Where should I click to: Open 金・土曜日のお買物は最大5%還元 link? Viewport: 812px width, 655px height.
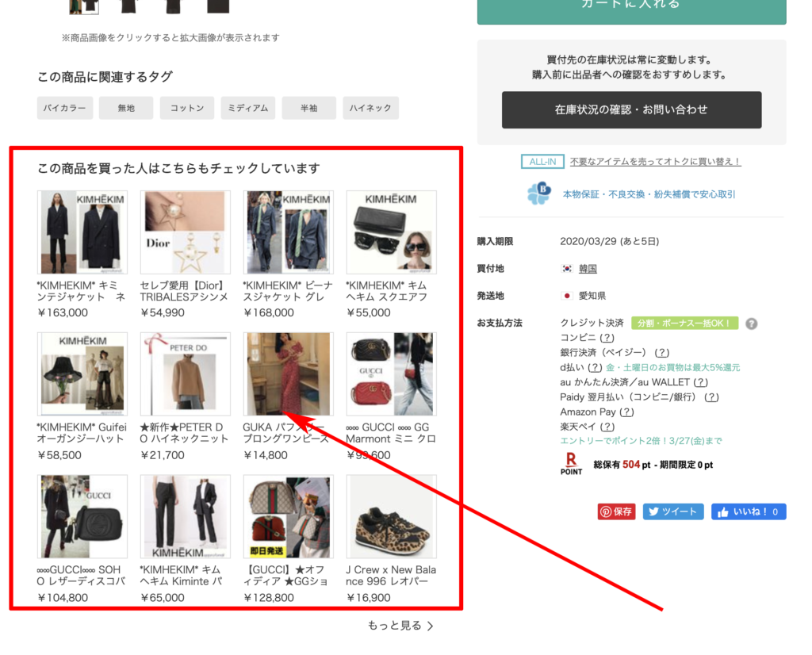[673, 368]
